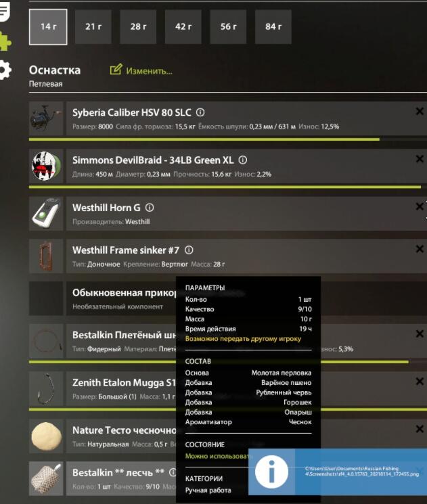Click the Nature Тесто чесночное name
This screenshot has height=504, width=427.
coord(124,430)
